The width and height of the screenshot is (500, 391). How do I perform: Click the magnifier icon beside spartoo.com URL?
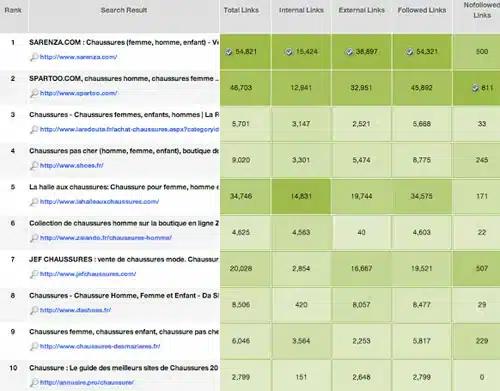[x=34, y=93]
